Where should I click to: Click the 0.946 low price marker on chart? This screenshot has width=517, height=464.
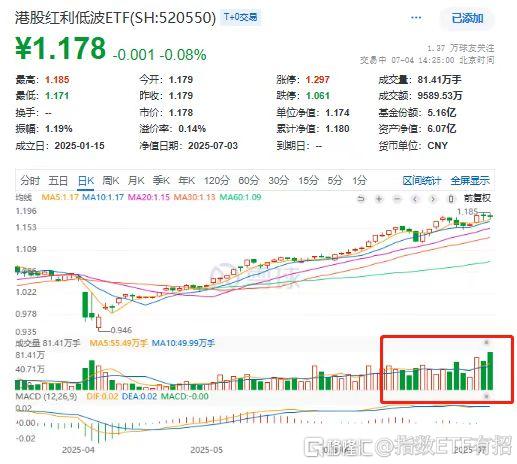(x=121, y=330)
